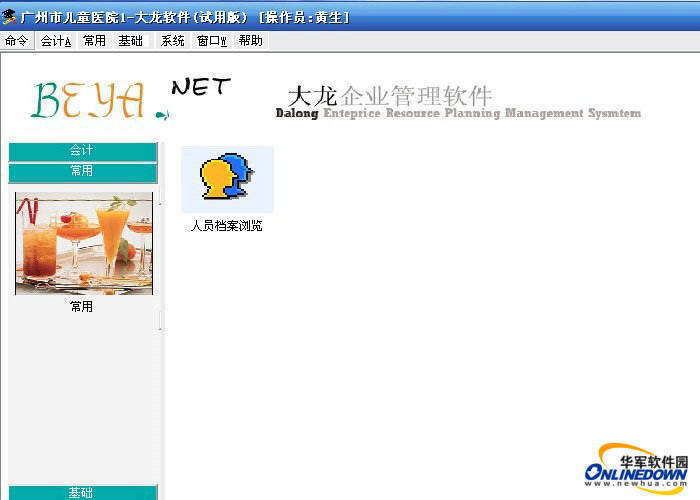
Task: Click the 人员档案浏览 label text
Action: (x=226, y=225)
